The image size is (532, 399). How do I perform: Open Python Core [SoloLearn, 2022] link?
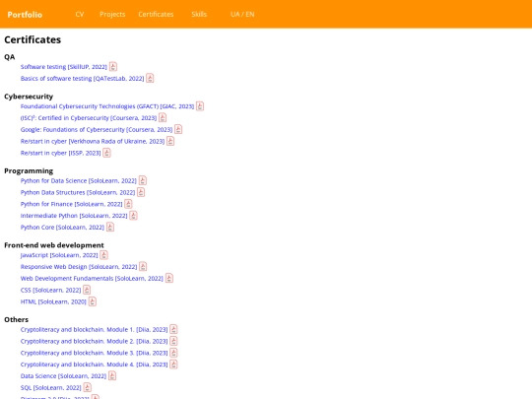[x=62, y=228]
